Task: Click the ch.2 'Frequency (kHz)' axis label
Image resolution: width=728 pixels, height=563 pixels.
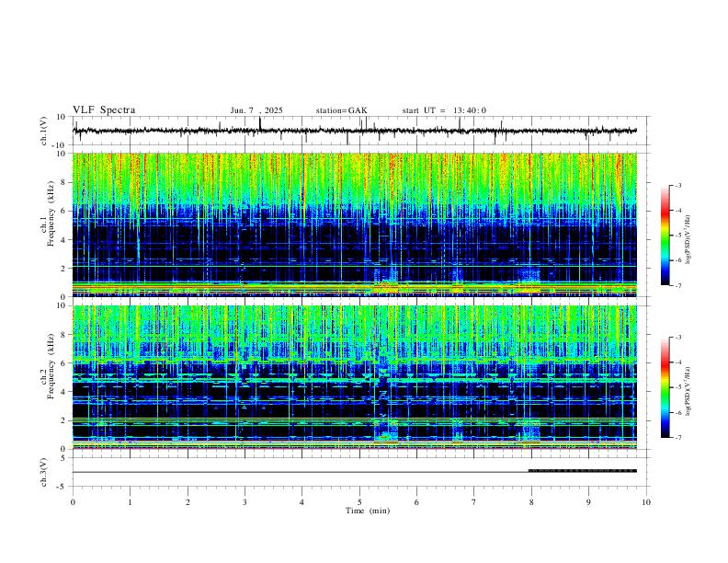Action: [51, 366]
